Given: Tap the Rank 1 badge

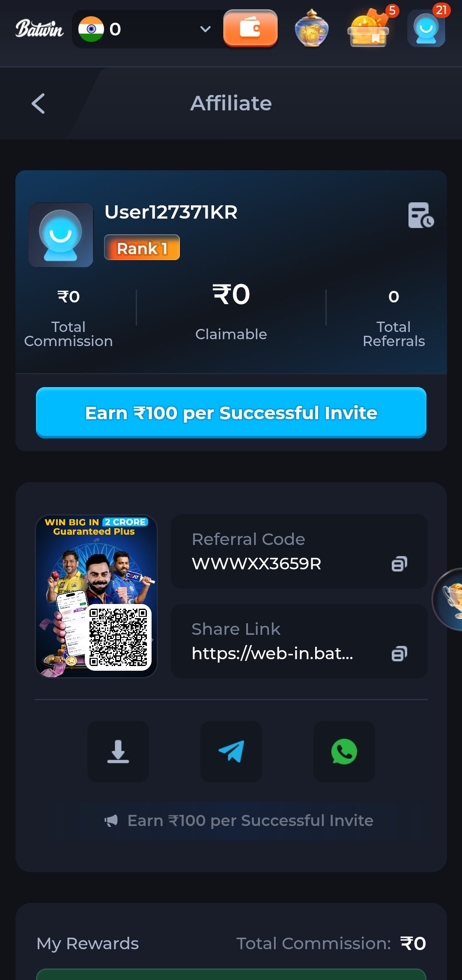Looking at the screenshot, I should 142,248.
